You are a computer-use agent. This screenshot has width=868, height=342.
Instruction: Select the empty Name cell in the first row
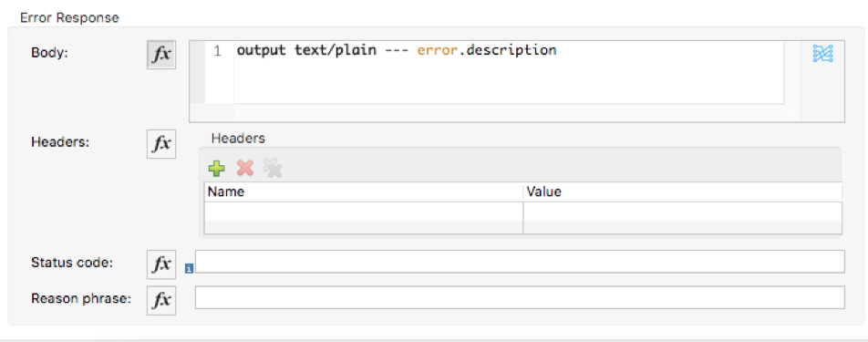[x=364, y=212]
